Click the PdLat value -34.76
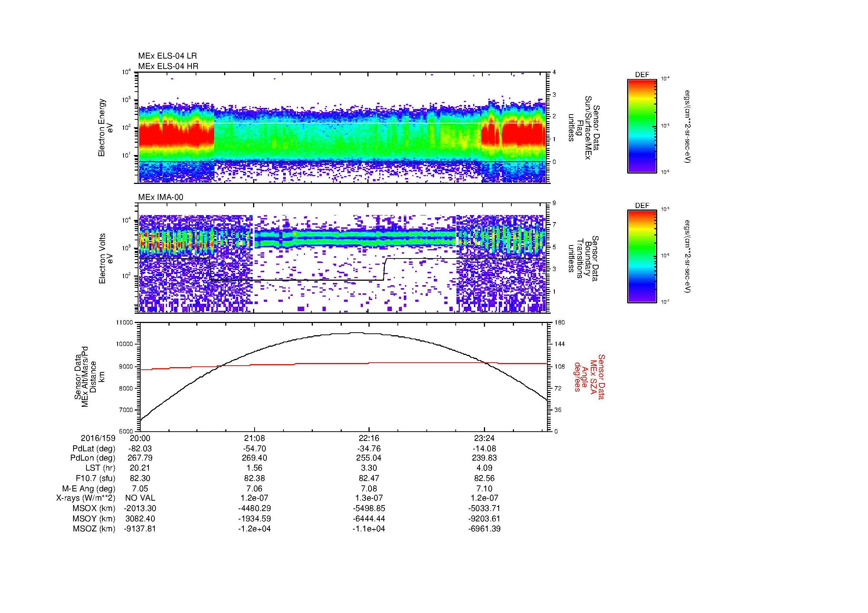868x613 pixels. tap(369, 449)
